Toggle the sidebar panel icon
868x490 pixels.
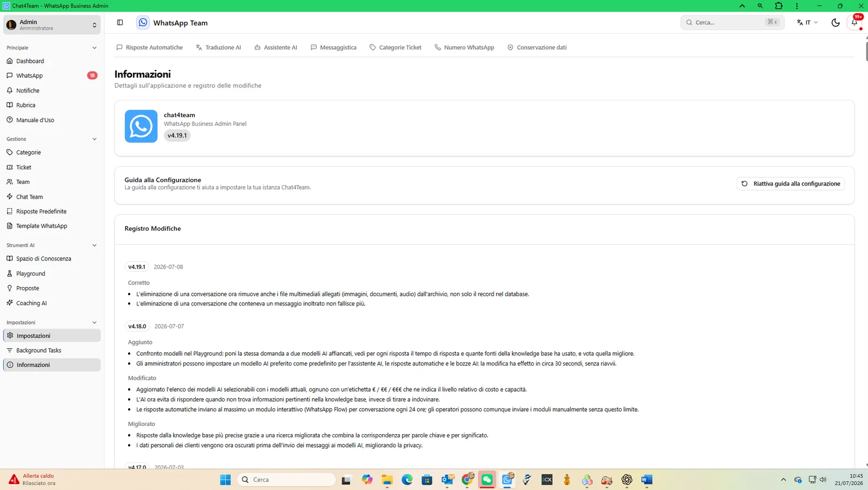tap(120, 22)
